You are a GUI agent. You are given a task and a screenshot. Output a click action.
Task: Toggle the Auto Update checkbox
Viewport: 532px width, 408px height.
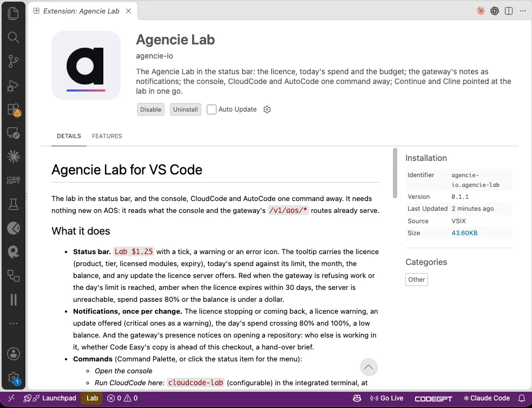tap(212, 109)
